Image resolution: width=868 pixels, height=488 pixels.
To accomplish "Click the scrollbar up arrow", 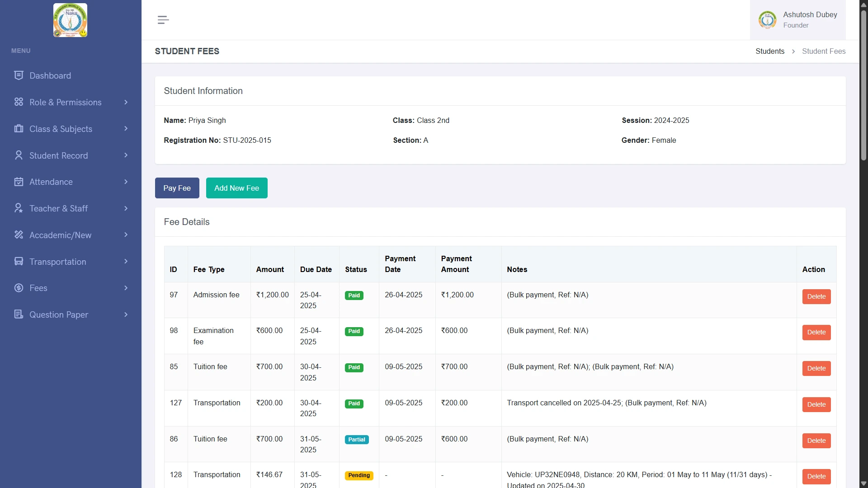I will (863, 5).
